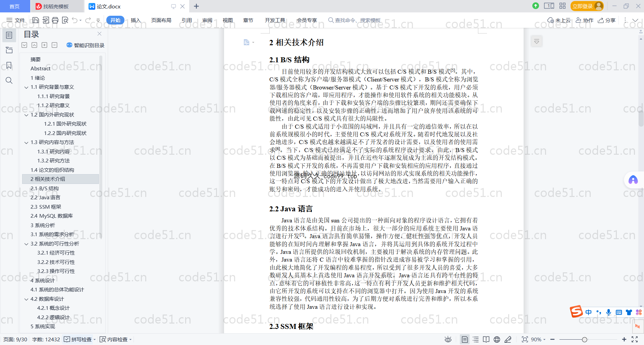Open the 开发工具 ribbon tab

(275, 20)
